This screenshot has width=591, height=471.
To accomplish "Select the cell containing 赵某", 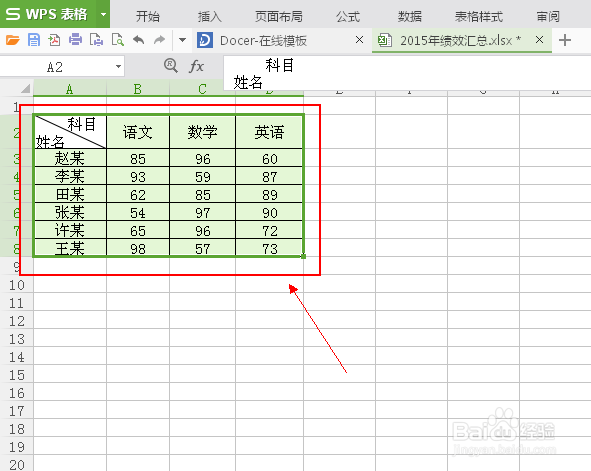I will (x=70, y=158).
